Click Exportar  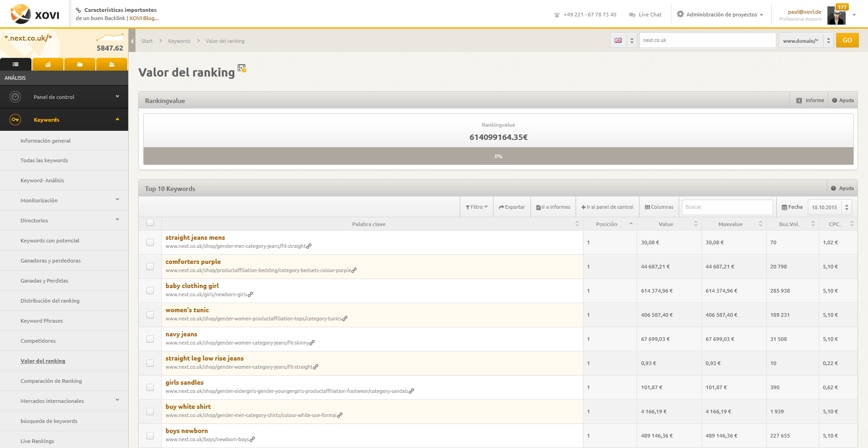point(512,207)
